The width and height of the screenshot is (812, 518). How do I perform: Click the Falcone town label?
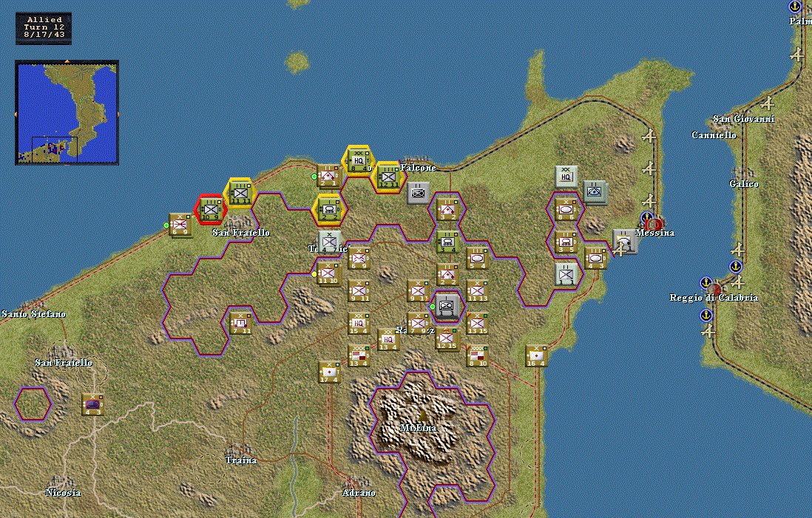418,168
